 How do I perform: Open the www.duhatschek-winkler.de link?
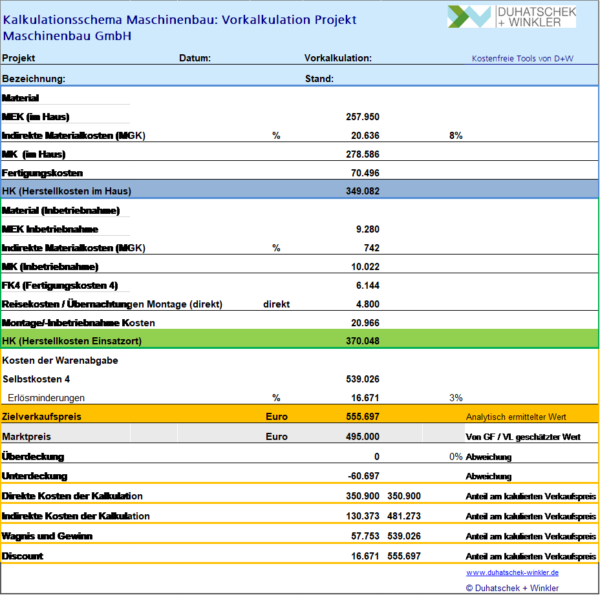[x=512, y=572]
